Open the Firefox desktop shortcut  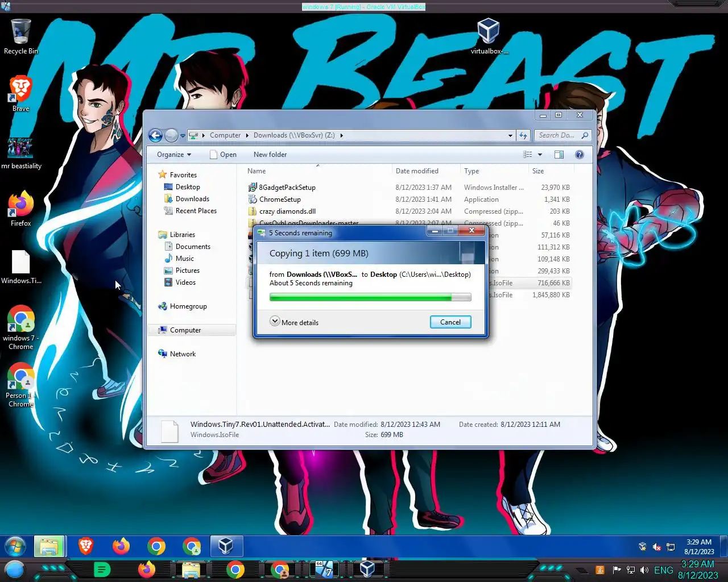(20, 209)
